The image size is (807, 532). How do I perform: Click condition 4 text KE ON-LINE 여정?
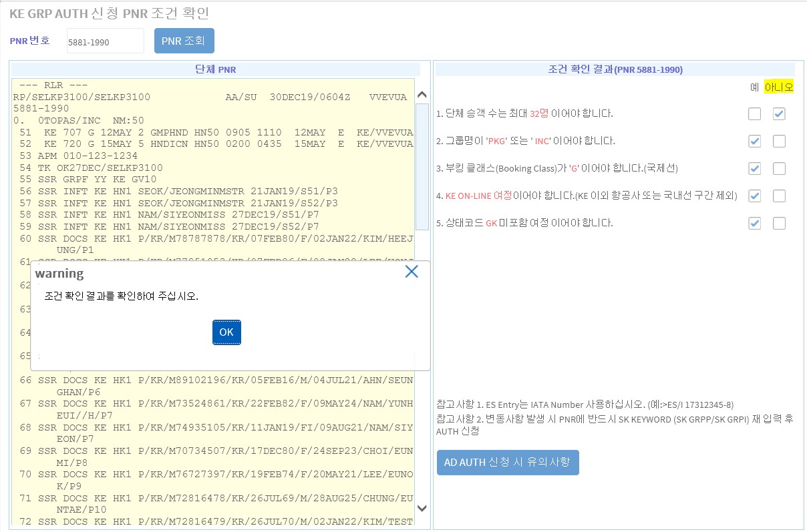pos(587,196)
